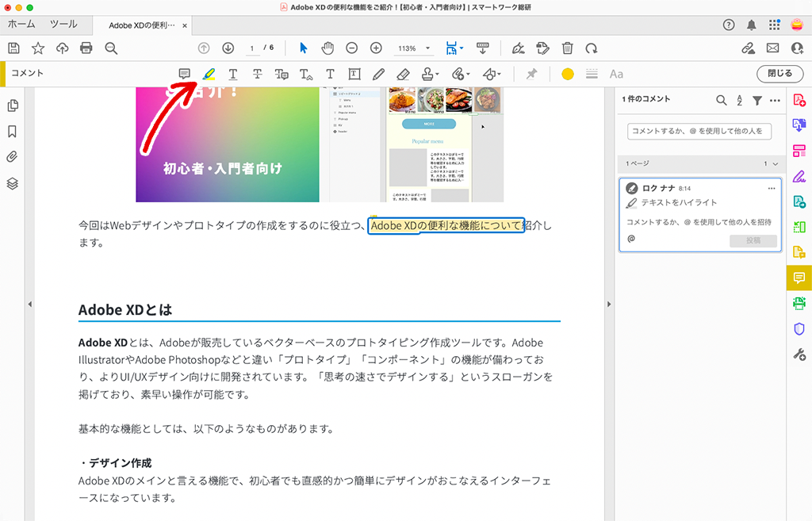Open the page fit options dropdown
Image resolution: width=812 pixels, height=521 pixels.
tap(454, 48)
